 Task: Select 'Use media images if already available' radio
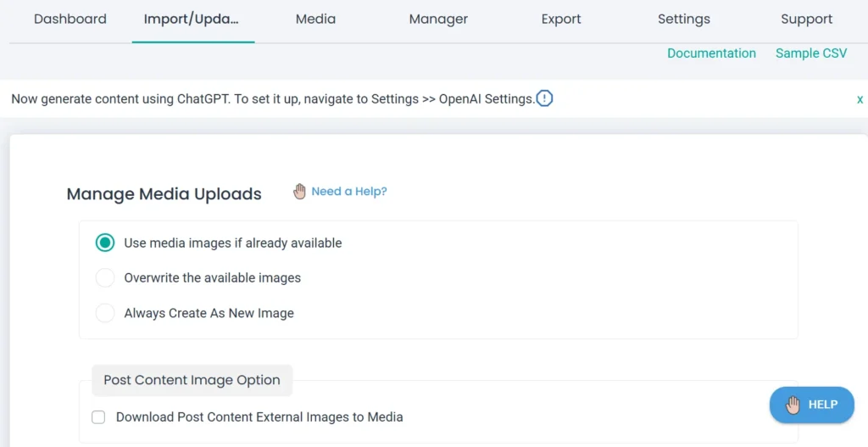coord(105,243)
